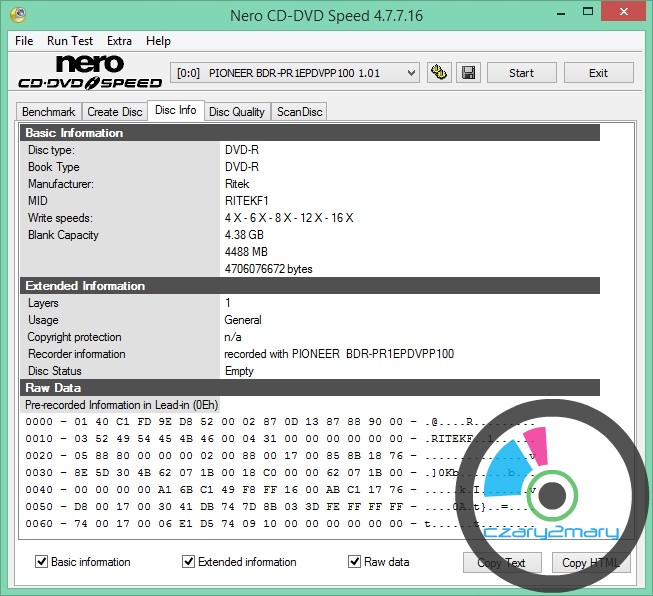Select the Create Disc tab
This screenshot has height=596, width=653.
(114, 112)
